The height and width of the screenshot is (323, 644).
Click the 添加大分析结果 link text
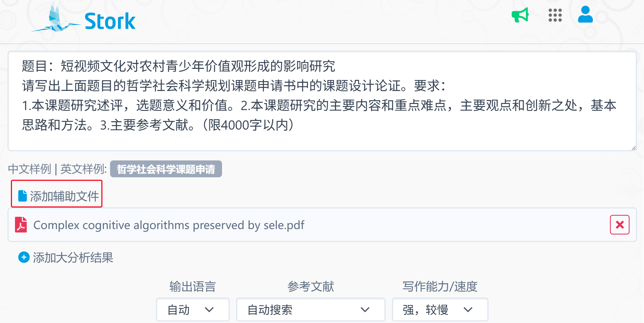pyautogui.click(x=73, y=257)
